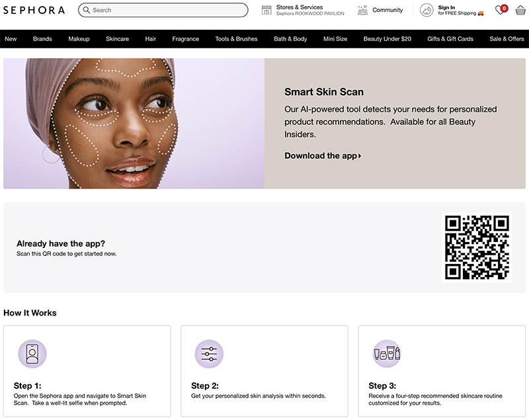Screen dimensions: 529x420
Task: Click the Step 1: heading
Action: (27, 386)
